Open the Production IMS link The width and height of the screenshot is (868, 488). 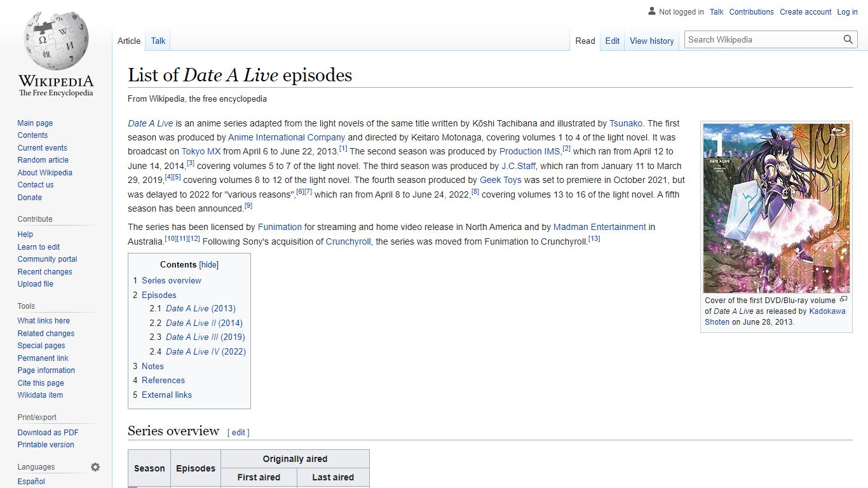click(x=530, y=152)
